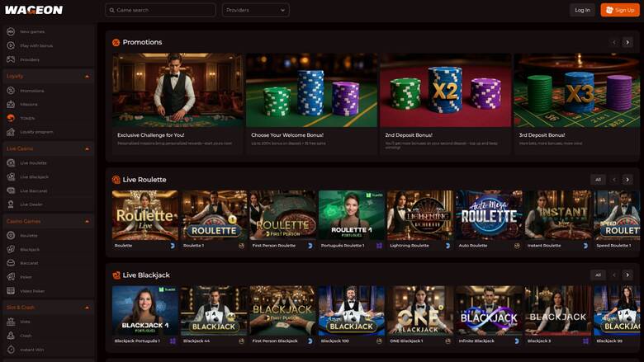Launch the Roulette Live game thumbnail

(x=145, y=215)
